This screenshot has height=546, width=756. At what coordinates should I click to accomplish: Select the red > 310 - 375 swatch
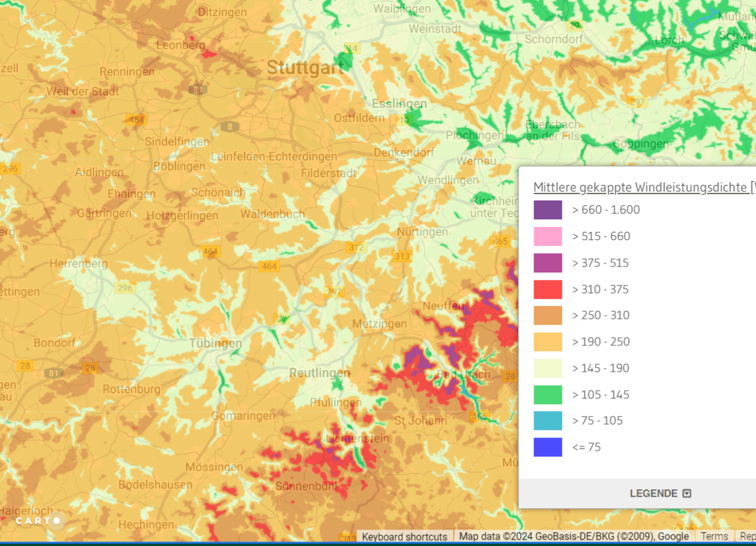(547, 289)
